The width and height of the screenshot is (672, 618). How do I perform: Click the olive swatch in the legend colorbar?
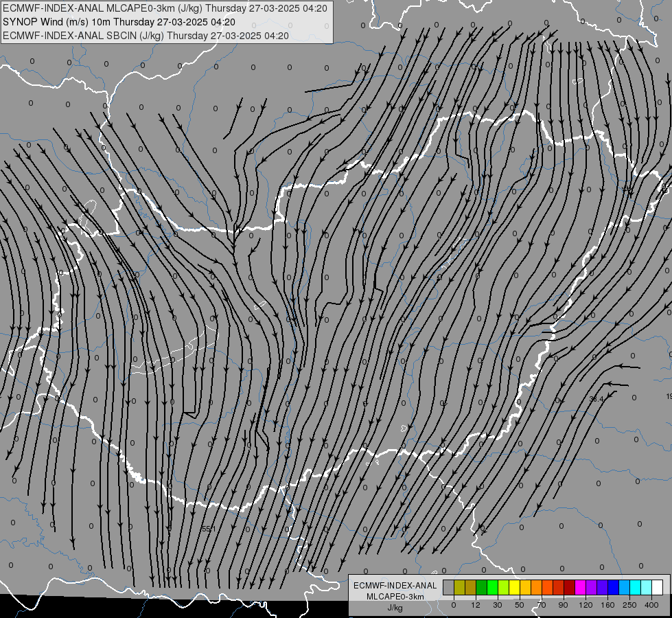(x=459, y=587)
